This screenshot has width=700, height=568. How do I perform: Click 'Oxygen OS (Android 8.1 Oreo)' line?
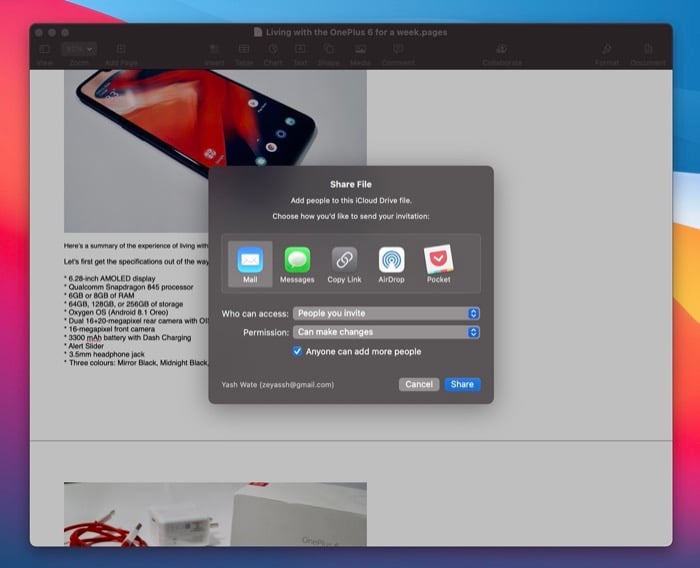pyautogui.click(x=116, y=312)
